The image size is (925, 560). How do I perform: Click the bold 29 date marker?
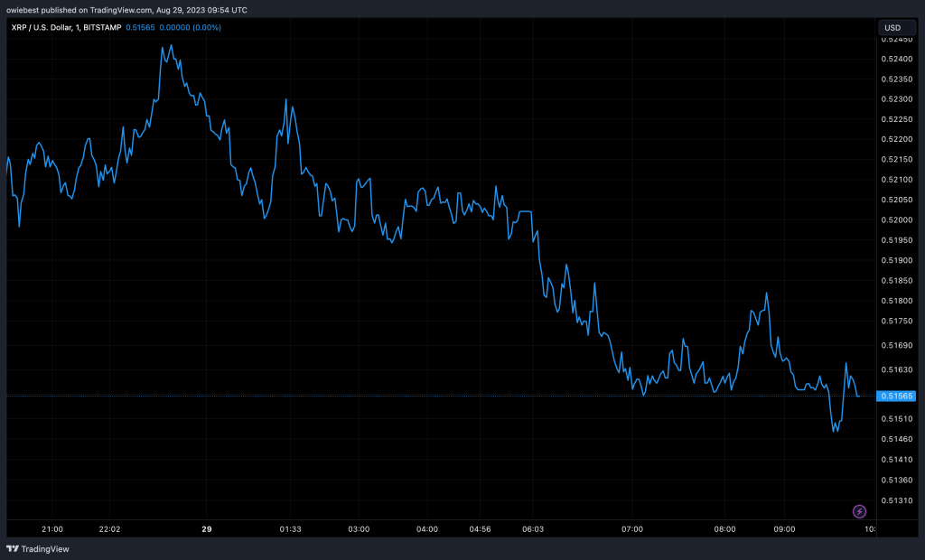207,528
